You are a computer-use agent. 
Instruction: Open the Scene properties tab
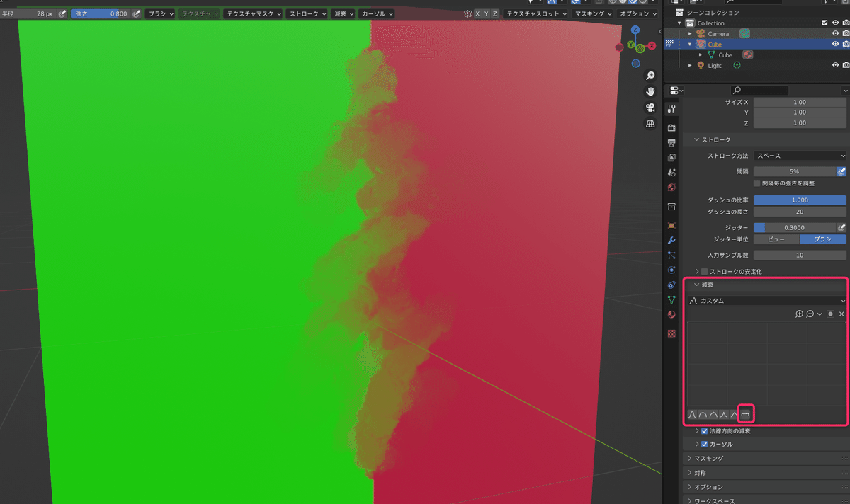671,172
